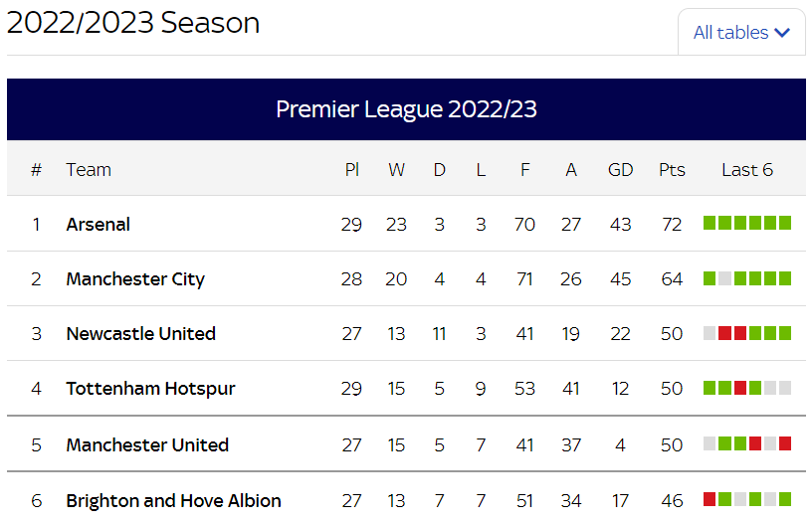
Task: Click the Last 6 column header
Action: tap(747, 170)
